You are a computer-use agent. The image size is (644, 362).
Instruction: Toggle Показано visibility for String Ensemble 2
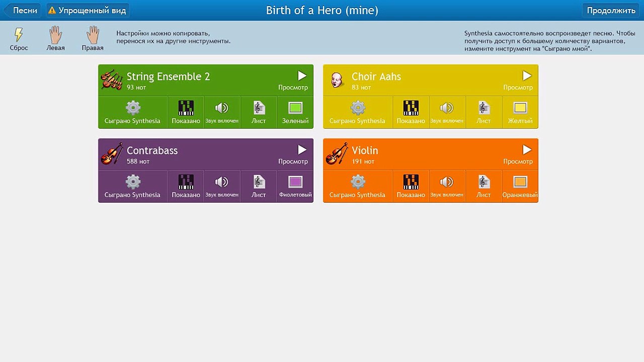(186, 112)
